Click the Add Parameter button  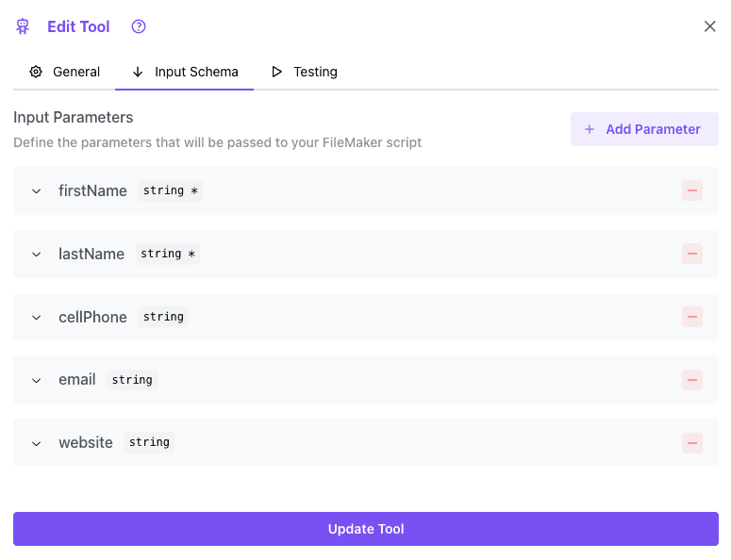point(644,129)
